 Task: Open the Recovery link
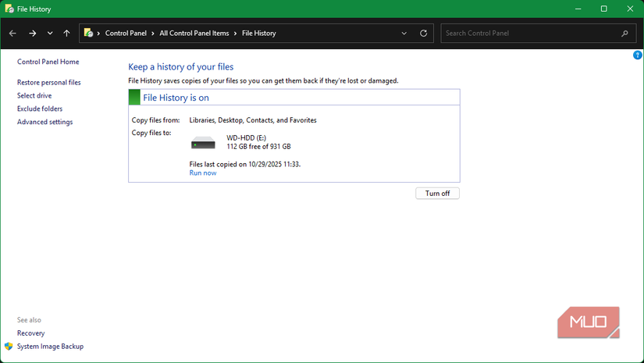(x=30, y=333)
